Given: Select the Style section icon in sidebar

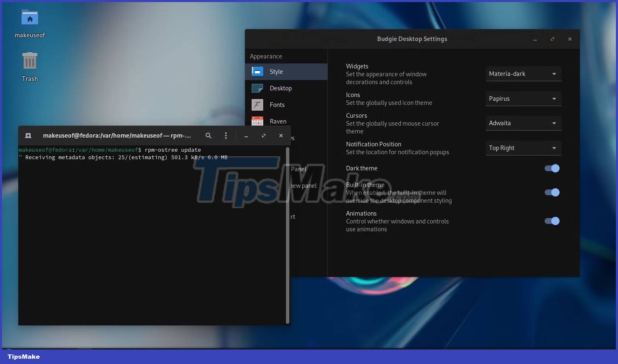Looking at the screenshot, I should coord(257,71).
